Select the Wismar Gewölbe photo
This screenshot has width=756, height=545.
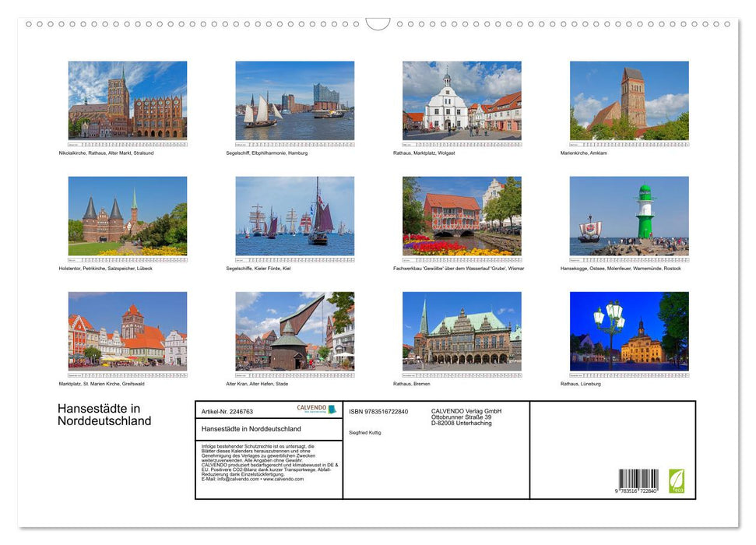tap(462, 216)
